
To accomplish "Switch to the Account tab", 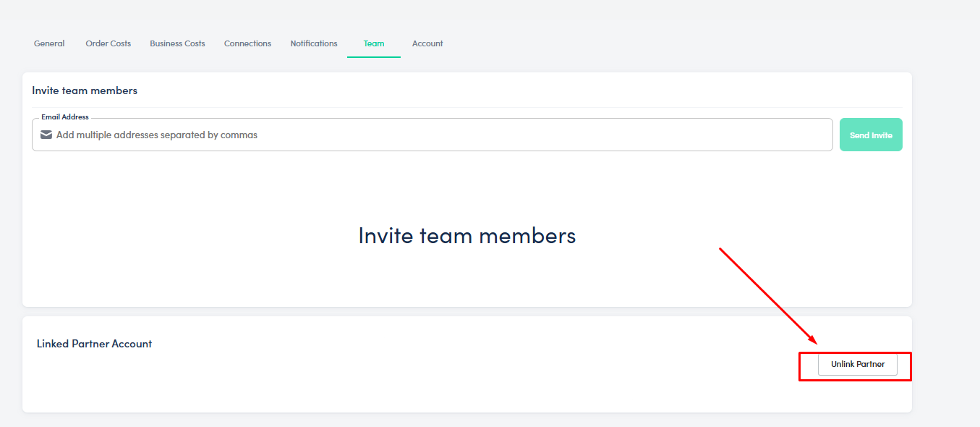I will (427, 43).
